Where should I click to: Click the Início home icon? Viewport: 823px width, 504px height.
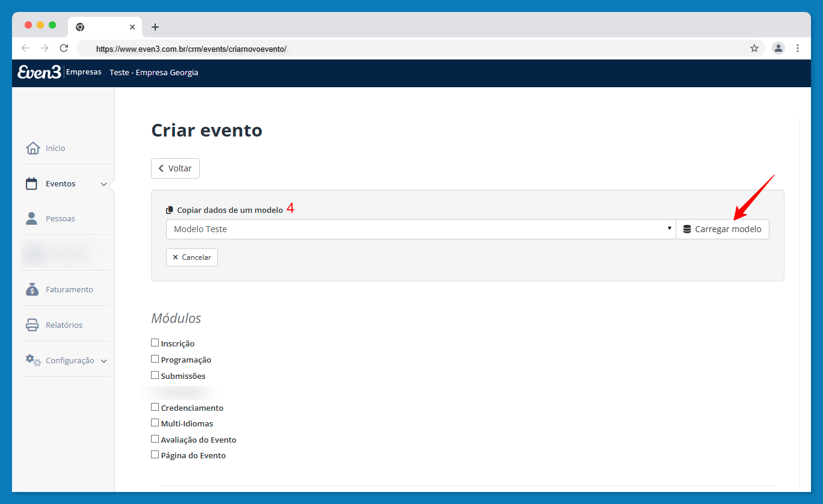click(x=32, y=148)
